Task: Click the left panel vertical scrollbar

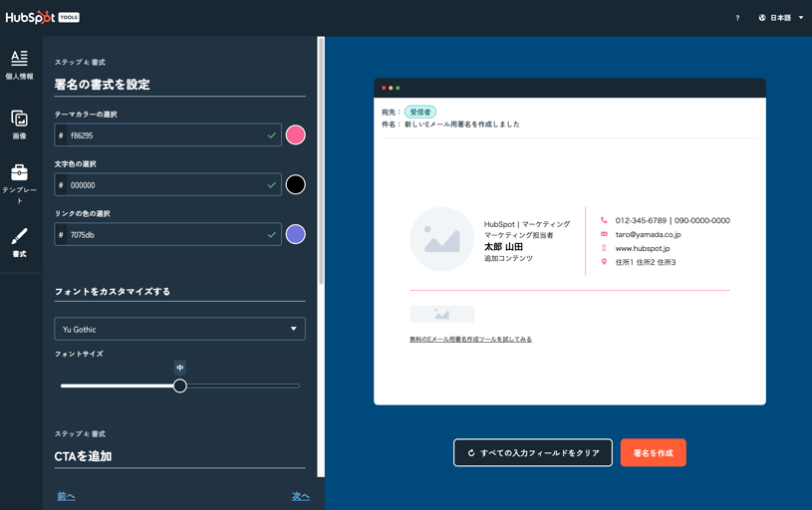Action: click(x=321, y=160)
